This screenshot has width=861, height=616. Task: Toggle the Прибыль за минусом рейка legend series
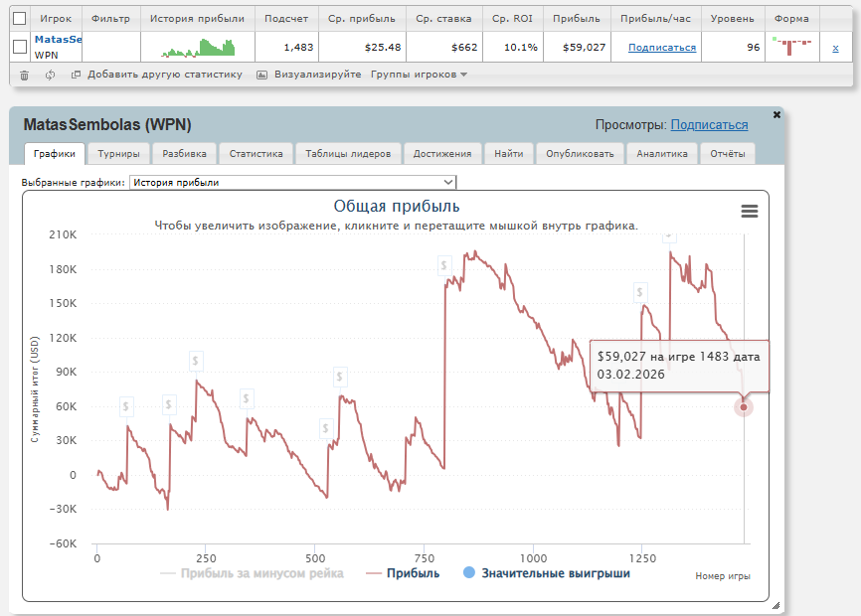[x=252, y=573]
